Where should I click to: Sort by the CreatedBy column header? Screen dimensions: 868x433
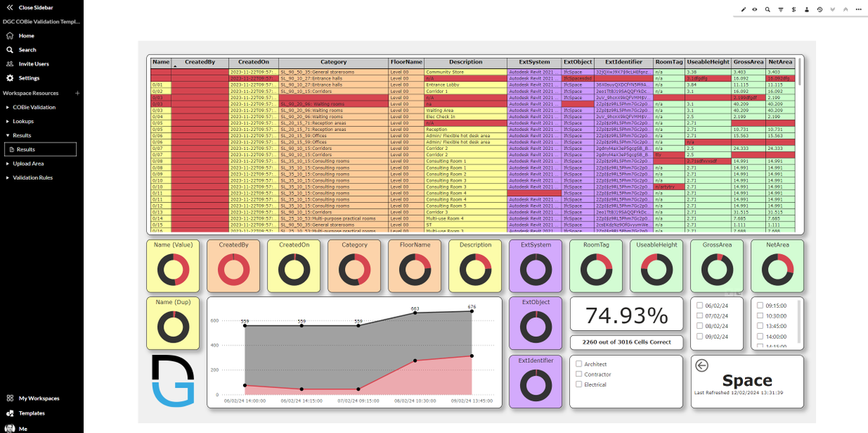200,62
